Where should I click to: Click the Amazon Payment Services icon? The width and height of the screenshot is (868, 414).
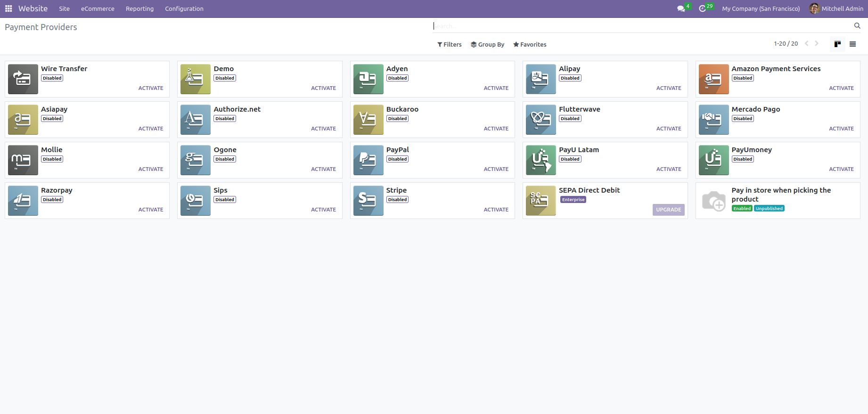pyautogui.click(x=714, y=79)
